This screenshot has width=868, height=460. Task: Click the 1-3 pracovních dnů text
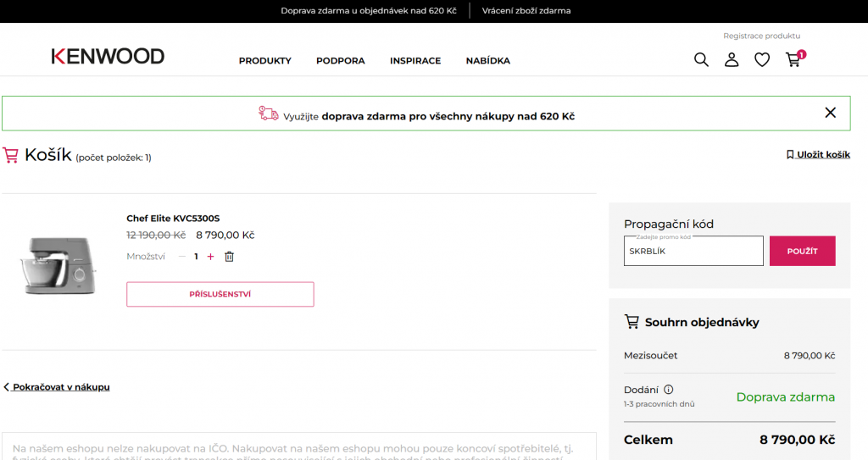point(659,404)
